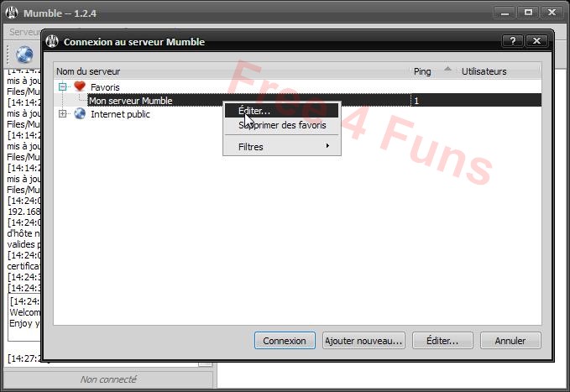Click the 192.168 log line in main window
The image size is (570, 392).
point(24,212)
